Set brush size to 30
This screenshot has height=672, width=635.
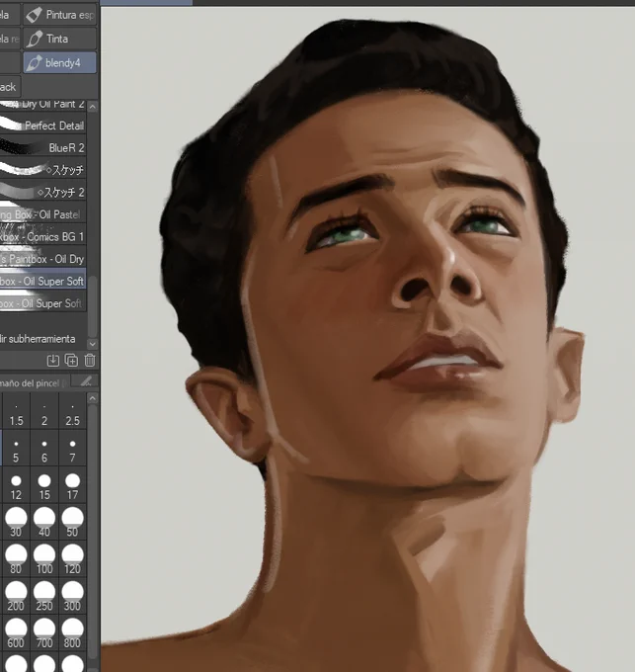(16, 522)
